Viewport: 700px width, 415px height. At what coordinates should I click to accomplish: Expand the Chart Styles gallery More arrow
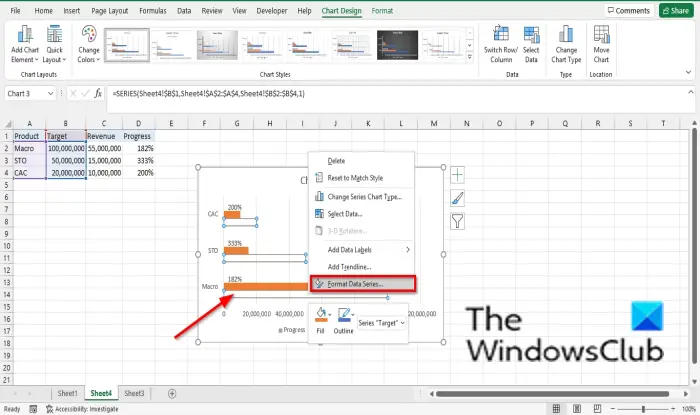469,57
